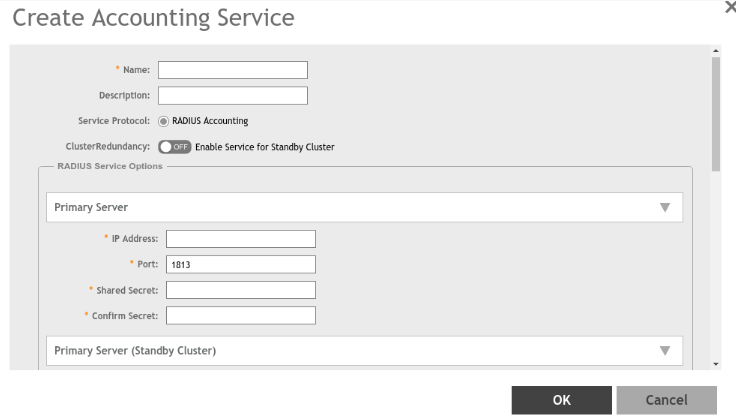
Task: Select the RADIUS Accounting radio button
Action: tap(164, 121)
